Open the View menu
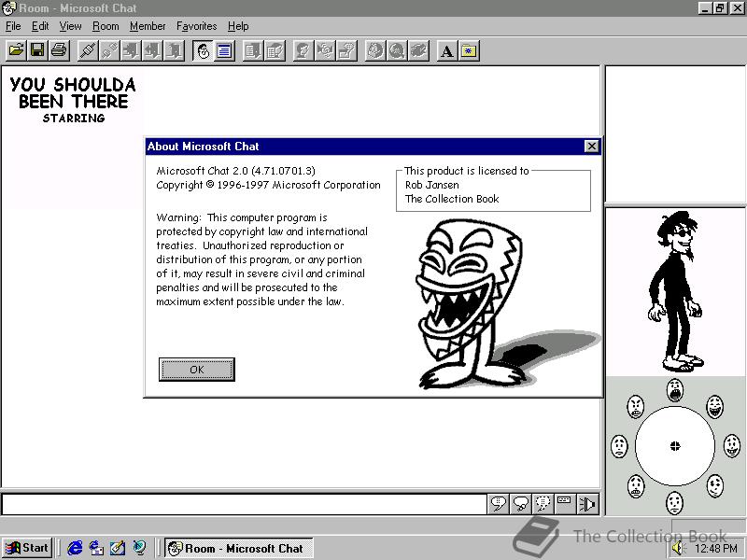The image size is (747, 560). 70,26
